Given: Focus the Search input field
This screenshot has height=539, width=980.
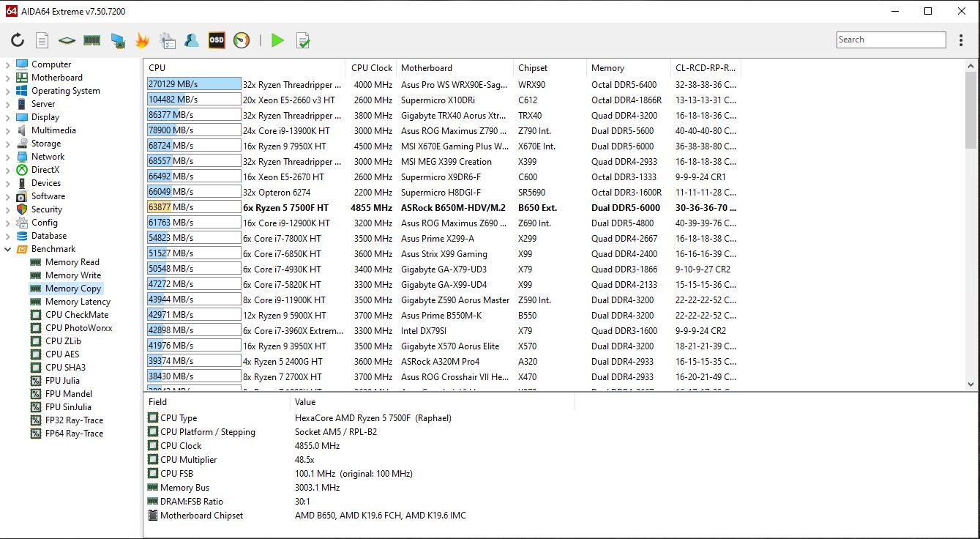Looking at the screenshot, I should pos(891,40).
